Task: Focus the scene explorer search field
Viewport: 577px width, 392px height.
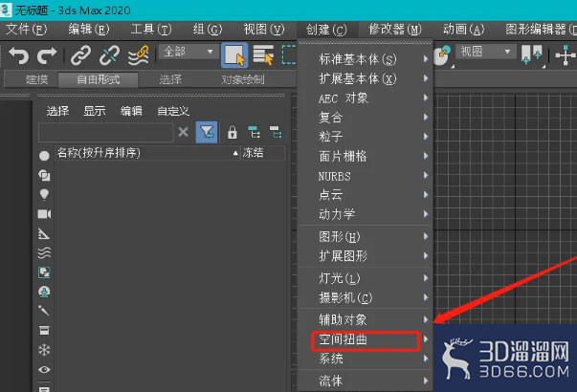Action: tap(105, 132)
